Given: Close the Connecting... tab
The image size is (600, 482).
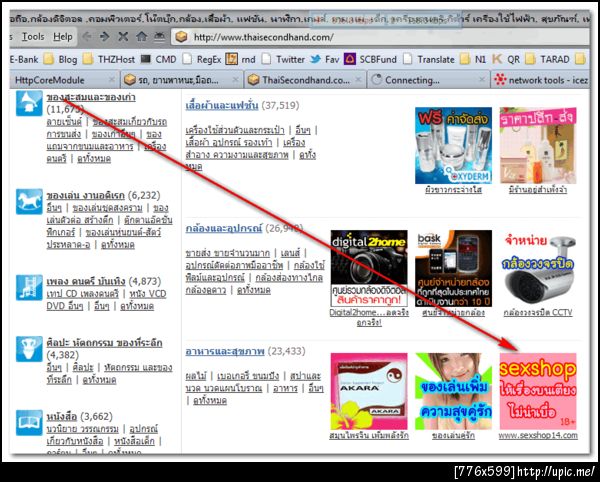Looking at the screenshot, I should (482, 80).
